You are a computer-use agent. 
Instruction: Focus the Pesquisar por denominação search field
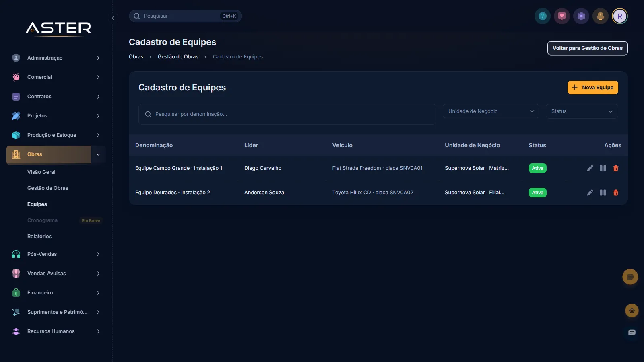[x=287, y=114]
